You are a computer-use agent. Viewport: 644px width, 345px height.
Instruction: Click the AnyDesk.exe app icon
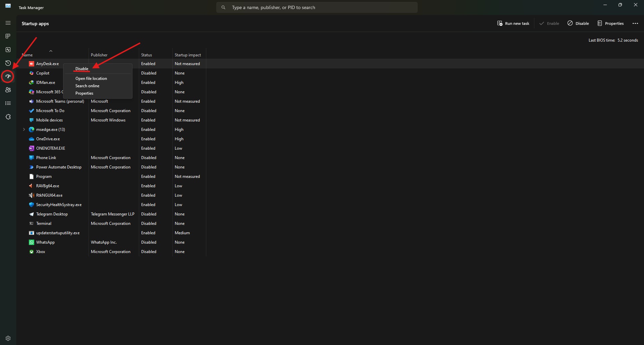tap(32, 64)
